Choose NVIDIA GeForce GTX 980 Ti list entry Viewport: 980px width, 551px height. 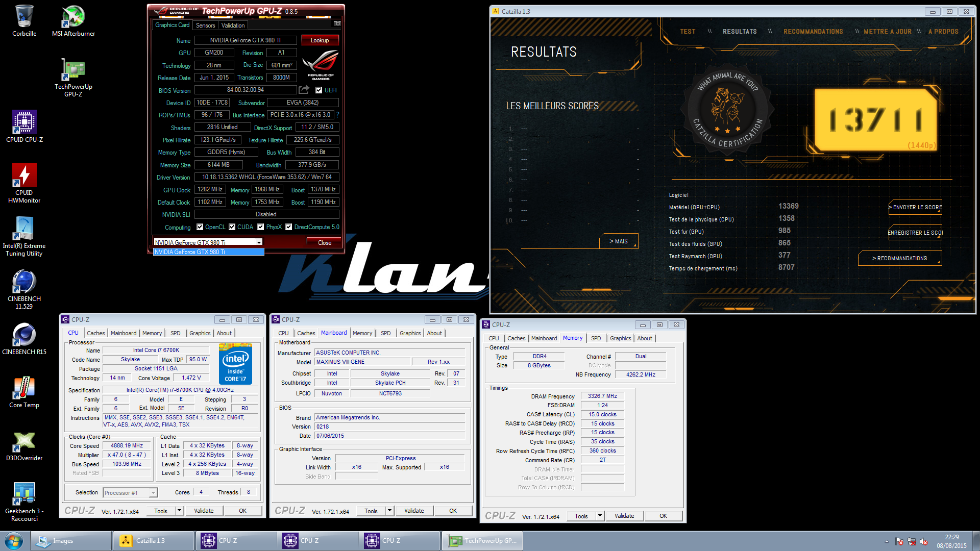point(209,252)
